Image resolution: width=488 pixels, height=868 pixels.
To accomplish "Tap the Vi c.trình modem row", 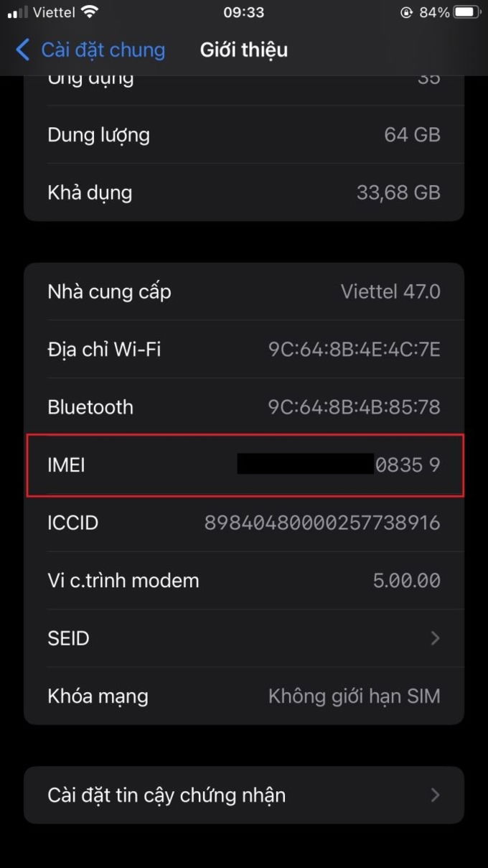I will [x=244, y=580].
